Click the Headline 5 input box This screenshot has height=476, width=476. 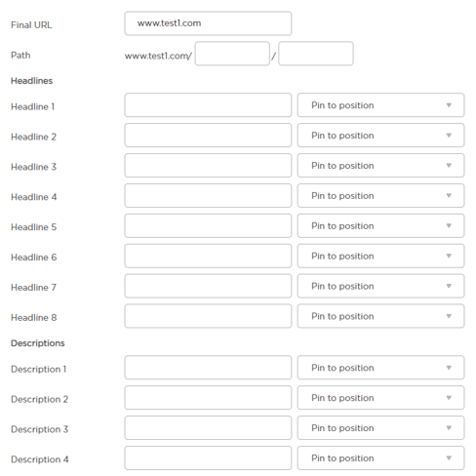tap(208, 225)
